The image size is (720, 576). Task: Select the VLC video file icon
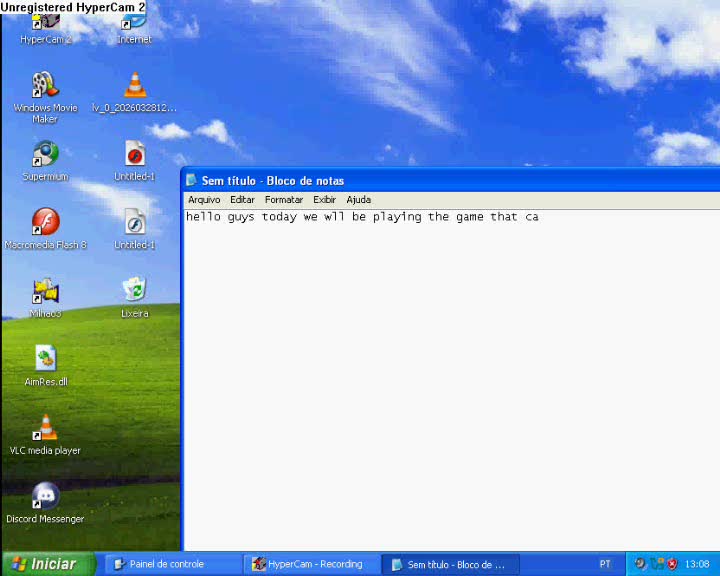[134, 87]
